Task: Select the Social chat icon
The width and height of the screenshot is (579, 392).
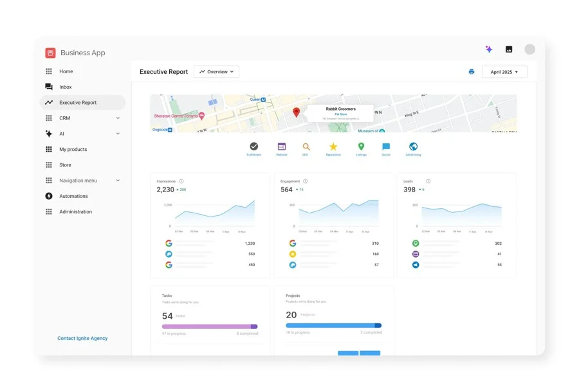Action: pyautogui.click(x=386, y=147)
